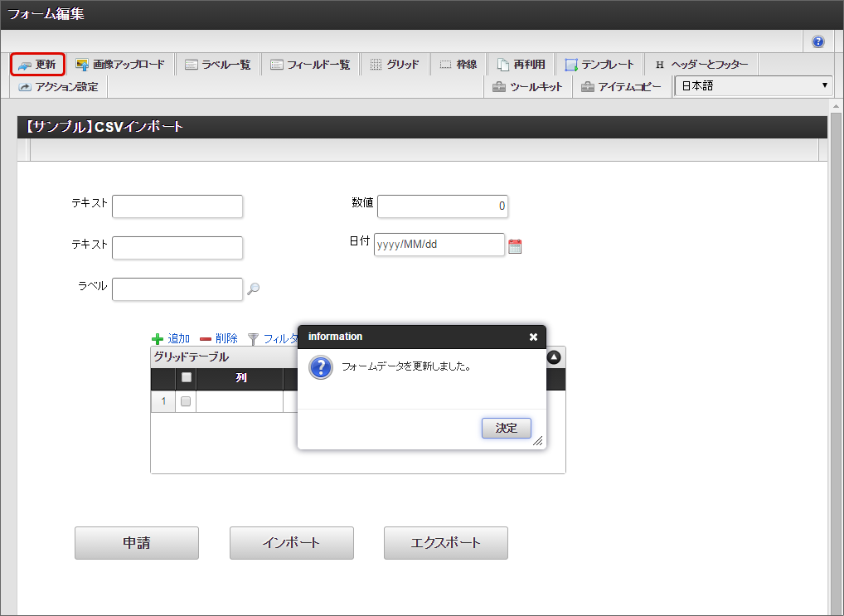Select the グリッド grid tool
844x616 pixels.
coord(395,65)
